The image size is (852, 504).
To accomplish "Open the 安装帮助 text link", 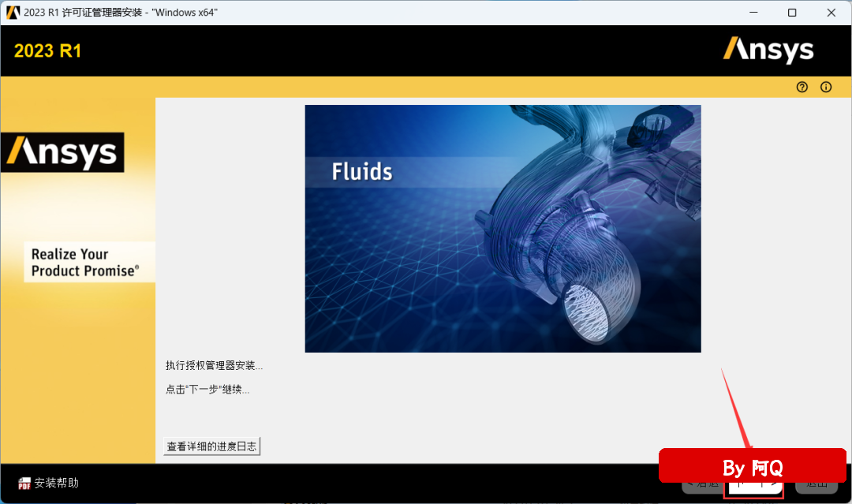I will click(x=57, y=483).
